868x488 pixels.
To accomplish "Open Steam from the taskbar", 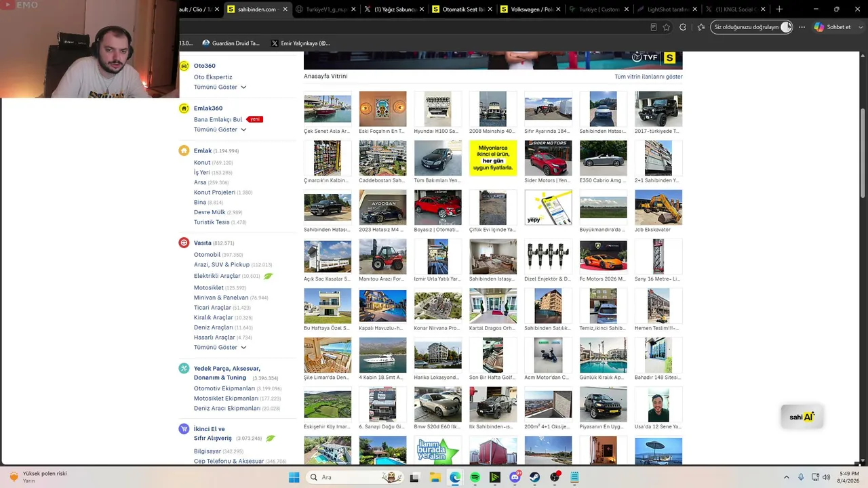I will [x=535, y=477].
